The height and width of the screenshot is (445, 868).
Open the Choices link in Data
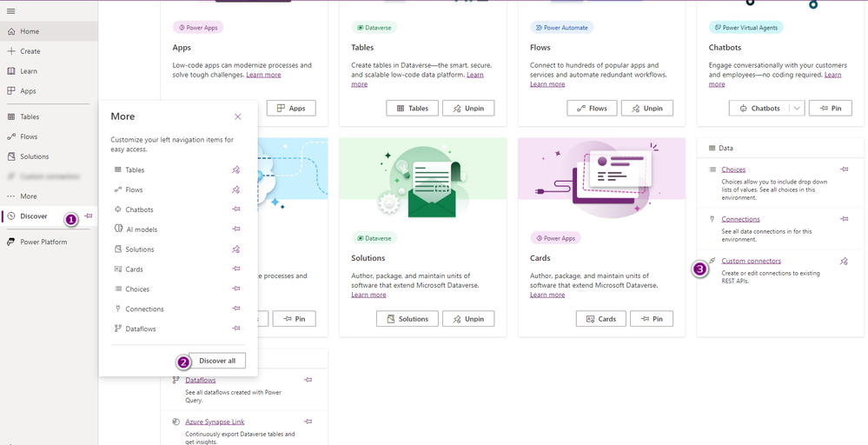(x=733, y=169)
